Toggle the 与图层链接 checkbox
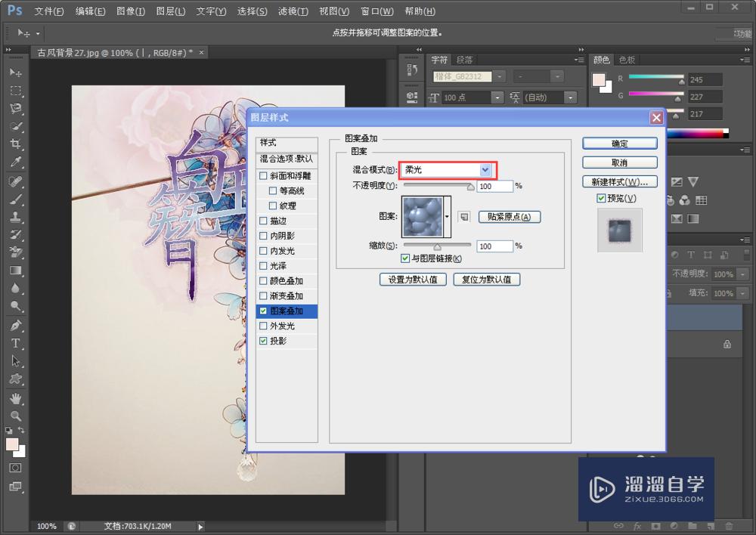Screen dimensions: 756x535 [x=406, y=259]
